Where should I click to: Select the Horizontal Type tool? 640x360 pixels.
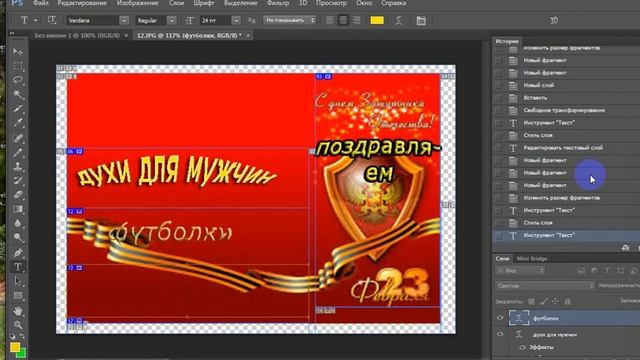18,267
